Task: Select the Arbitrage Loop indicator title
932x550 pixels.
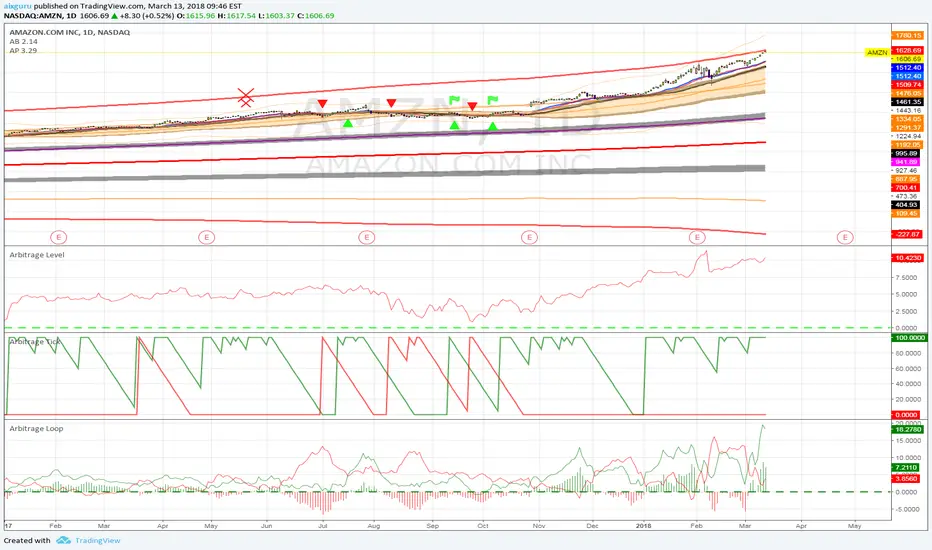Action: [36, 428]
